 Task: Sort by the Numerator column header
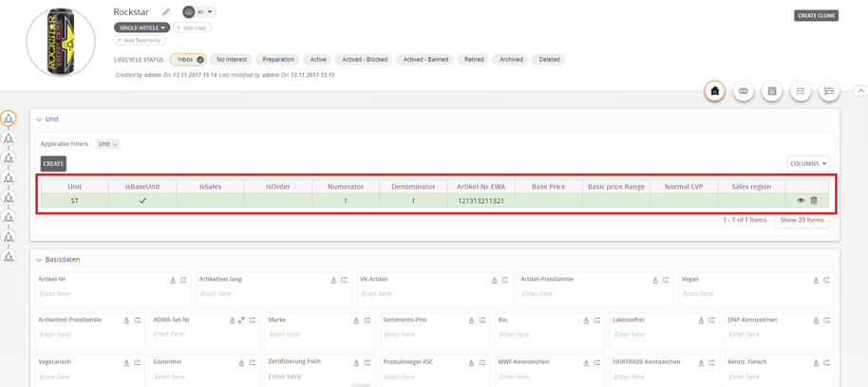click(346, 187)
